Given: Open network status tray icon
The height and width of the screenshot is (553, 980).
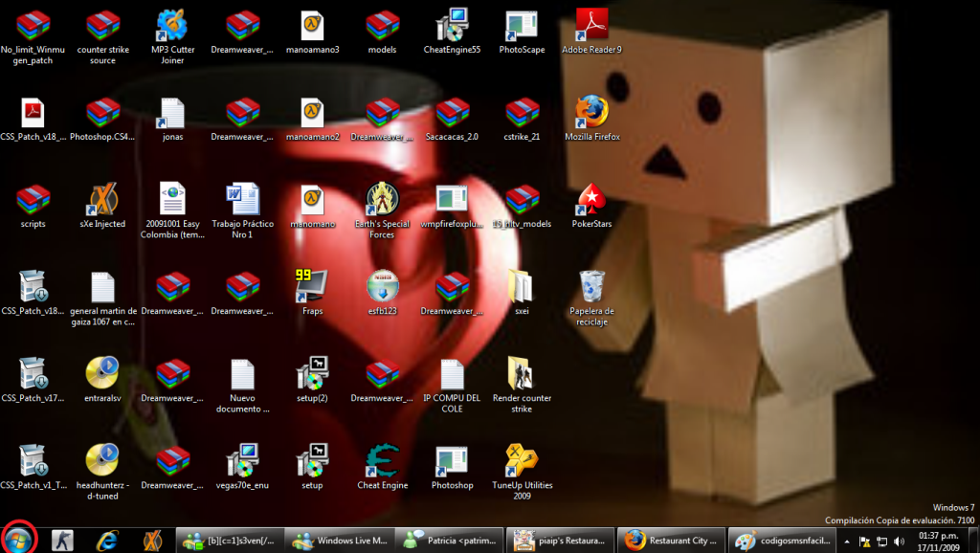Looking at the screenshot, I should [x=881, y=542].
